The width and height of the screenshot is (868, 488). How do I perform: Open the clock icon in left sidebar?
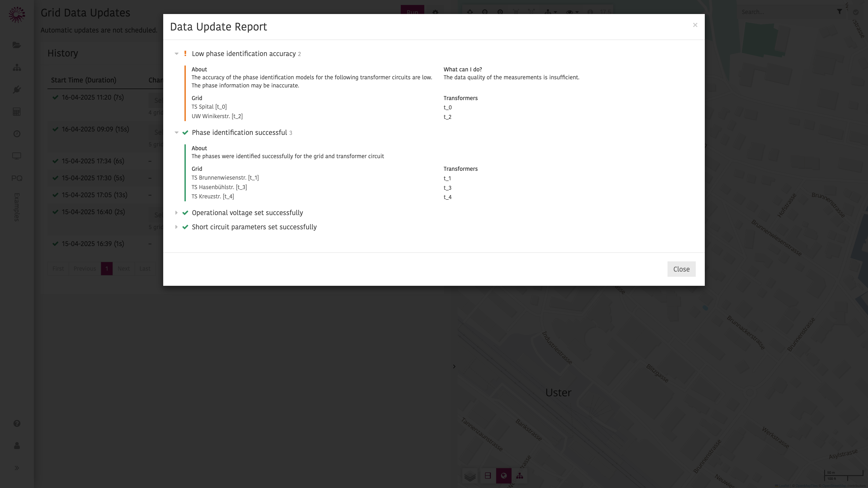click(x=17, y=134)
